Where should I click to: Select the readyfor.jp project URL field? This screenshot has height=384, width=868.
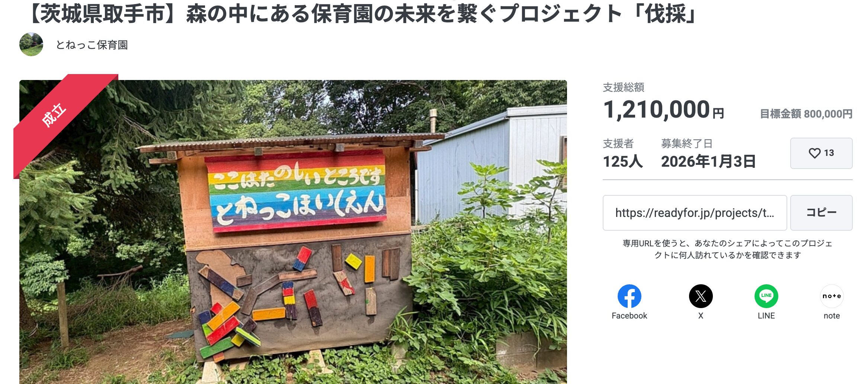[694, 213]
